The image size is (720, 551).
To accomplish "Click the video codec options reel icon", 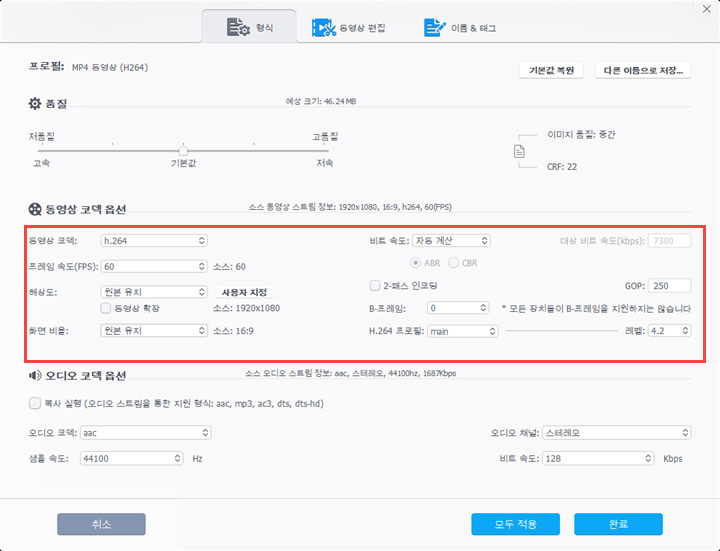I will tap(35, 210).
